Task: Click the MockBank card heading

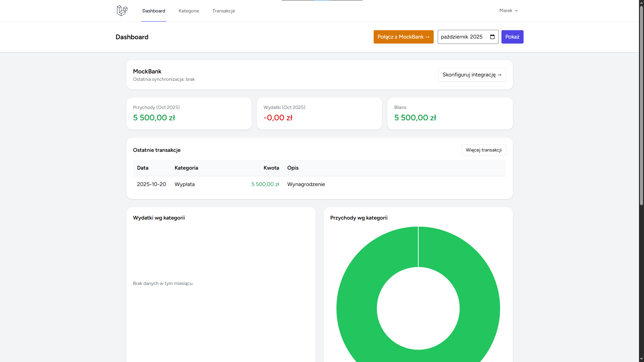Action: click(x=147, y=71)
